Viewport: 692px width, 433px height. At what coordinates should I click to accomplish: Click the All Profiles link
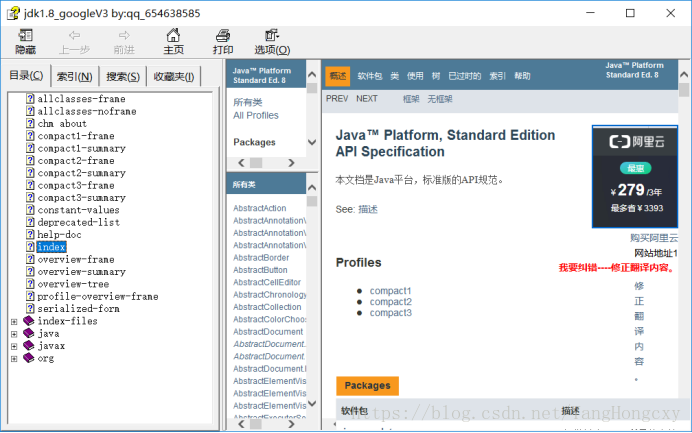click(x=256, y=116)
